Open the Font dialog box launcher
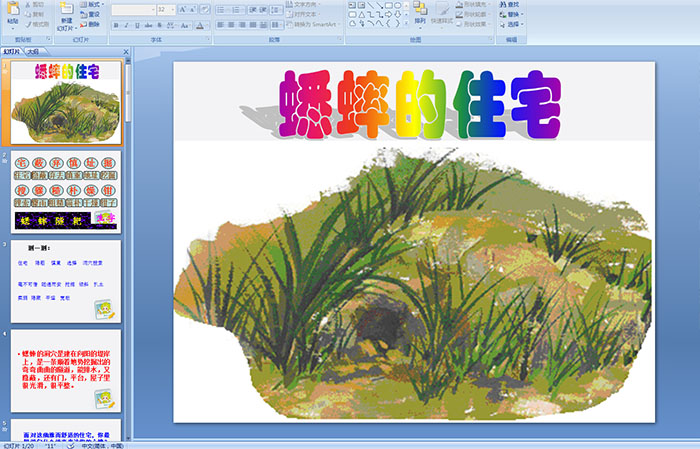This screenshot has height=449, width=700. pos(208,40)
